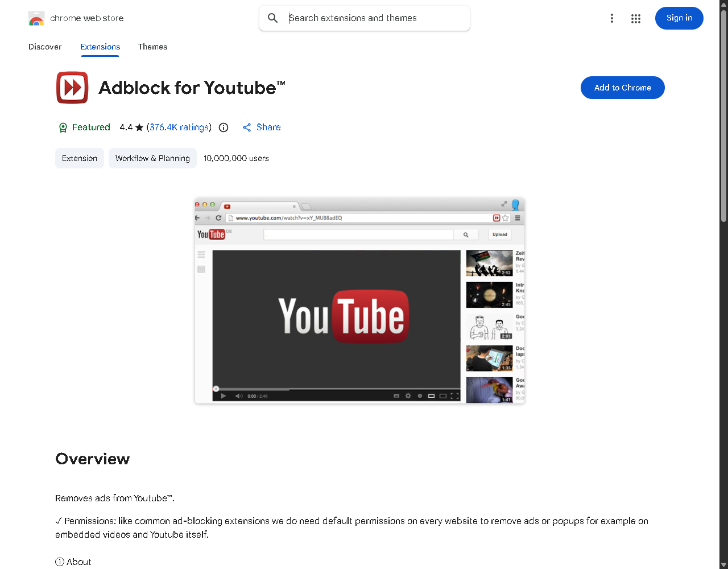Screen dimensions: 728x569
Task: Click the Adblock for Youtube title
Action: point(192,88)
